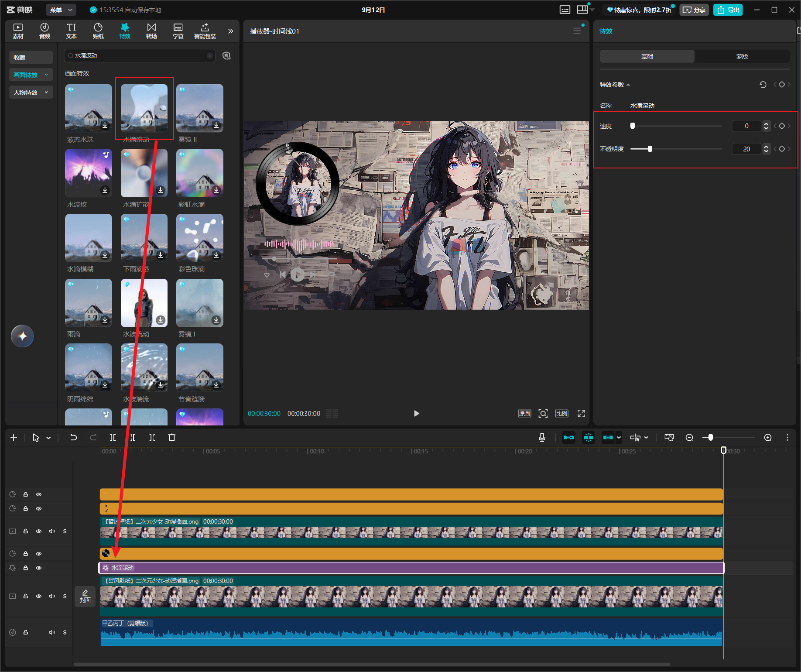Screen dimensions: 801x672
Task: Toggle main track magnet snapping
Action: coord(569,437)
